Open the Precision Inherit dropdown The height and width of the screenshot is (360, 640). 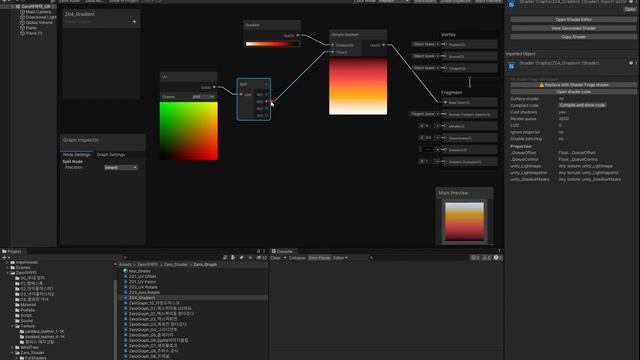[x=121, y=167]
